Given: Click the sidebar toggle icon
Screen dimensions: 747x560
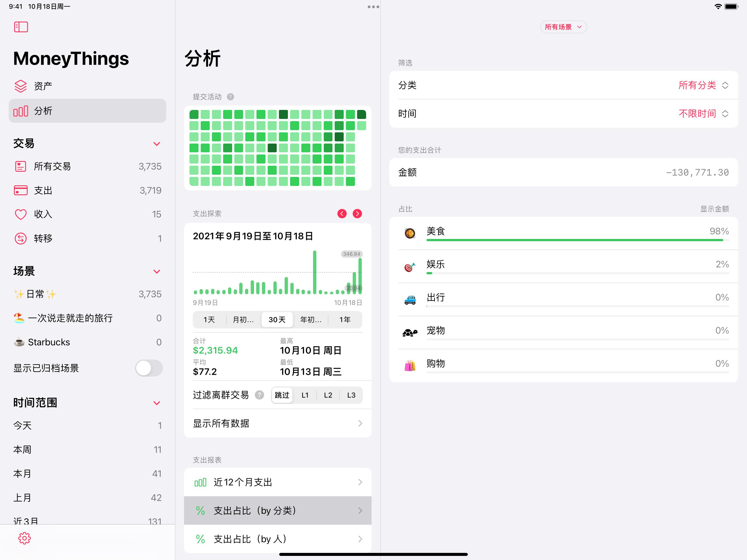Looking at the screenshot, I should pos(21,27).
